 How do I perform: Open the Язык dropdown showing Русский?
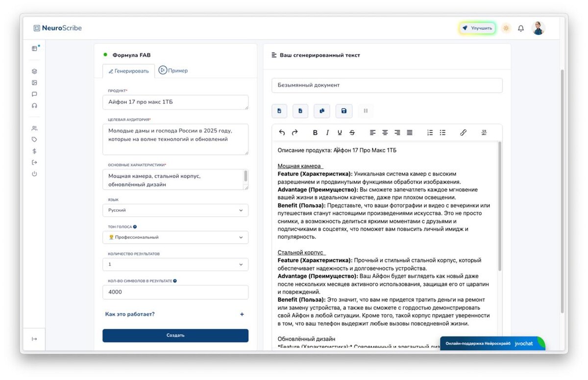pos(175,210)
